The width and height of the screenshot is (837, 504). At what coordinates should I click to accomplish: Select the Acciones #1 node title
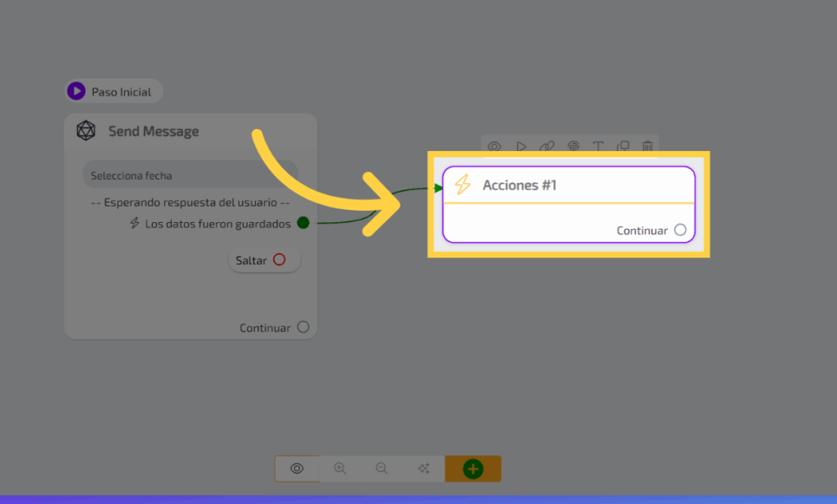[x=519, y=185]
